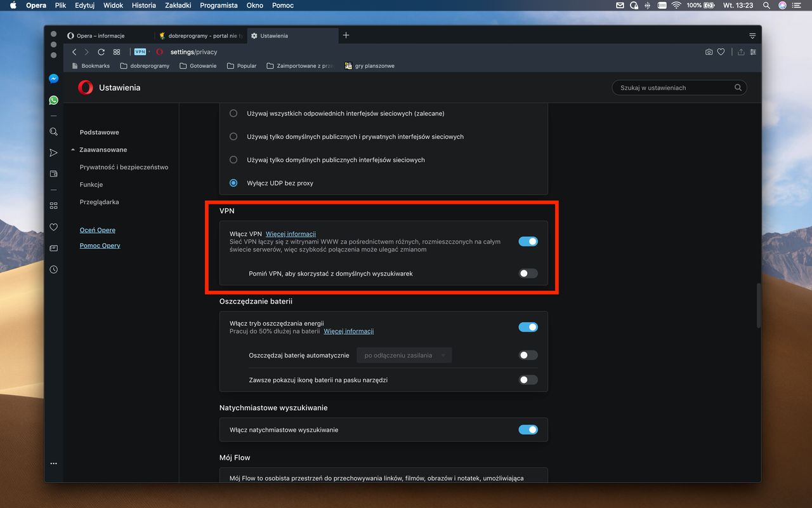Open the news panel sidebar icon

tap(53, 248)
